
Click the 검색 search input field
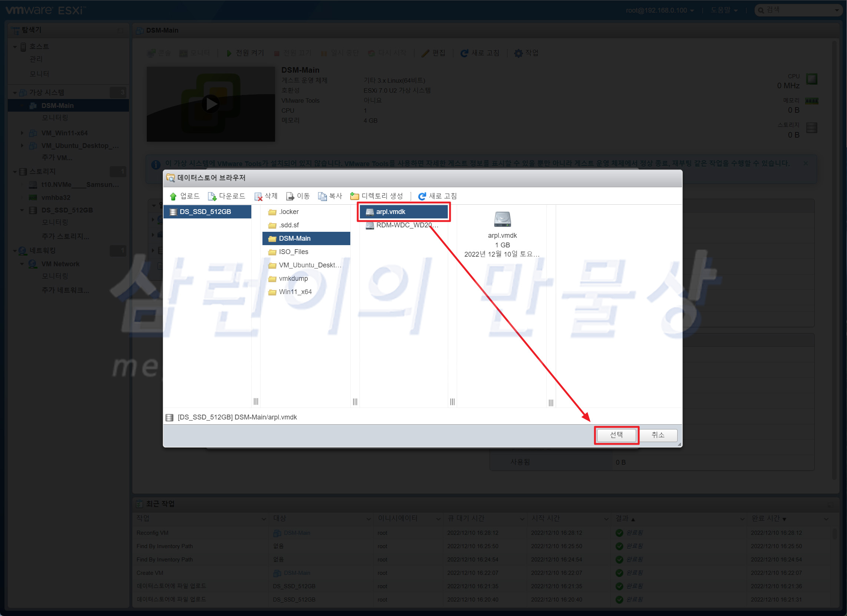click(x=795, y=10)
